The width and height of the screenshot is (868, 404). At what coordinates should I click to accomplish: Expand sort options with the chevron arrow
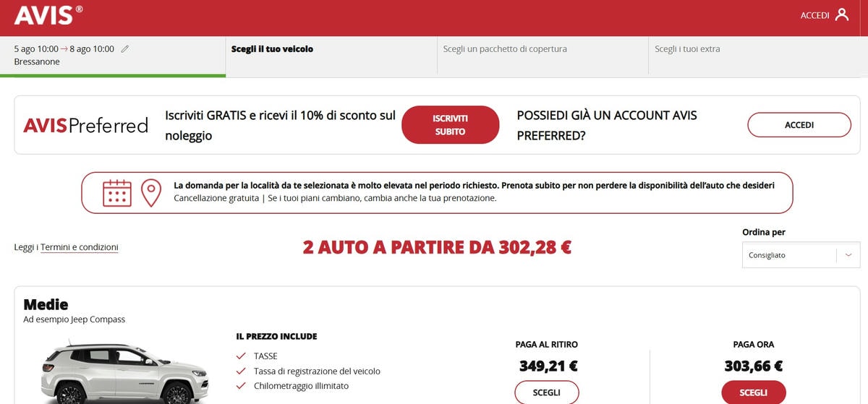tap(848, 255)
